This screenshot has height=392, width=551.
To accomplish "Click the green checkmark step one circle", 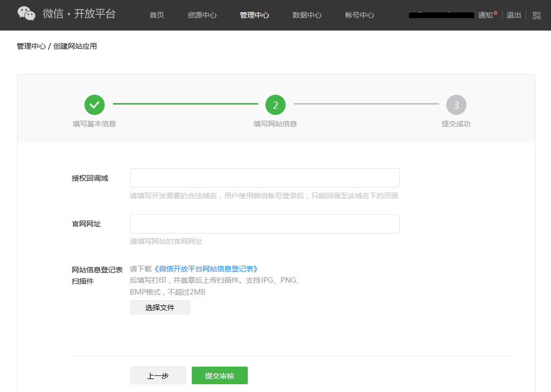I will point(94,105).
